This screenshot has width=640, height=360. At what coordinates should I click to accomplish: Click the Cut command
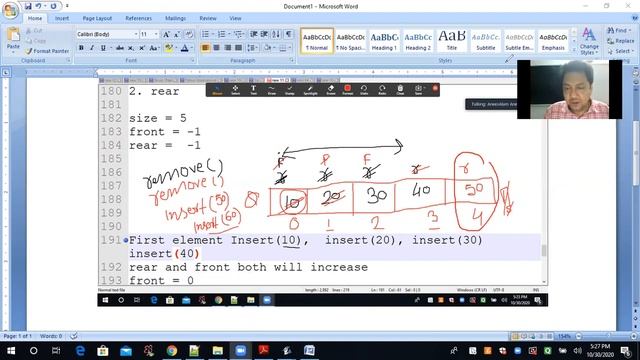[34, 31]
